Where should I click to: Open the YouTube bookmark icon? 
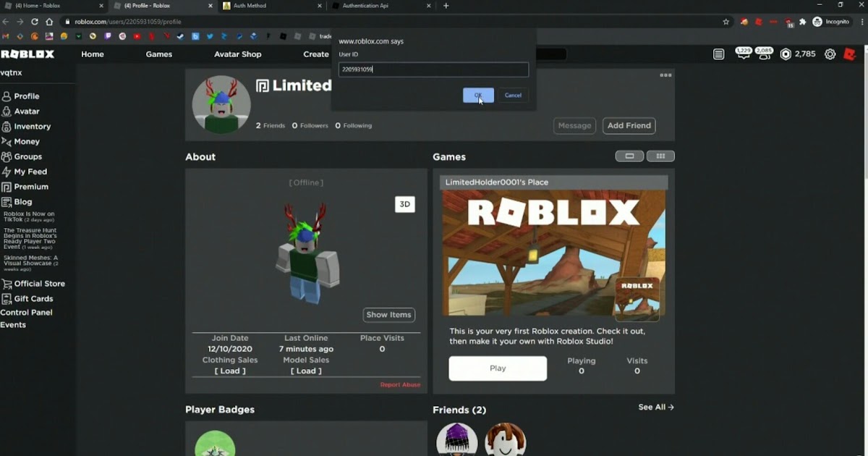coord(137,36)
